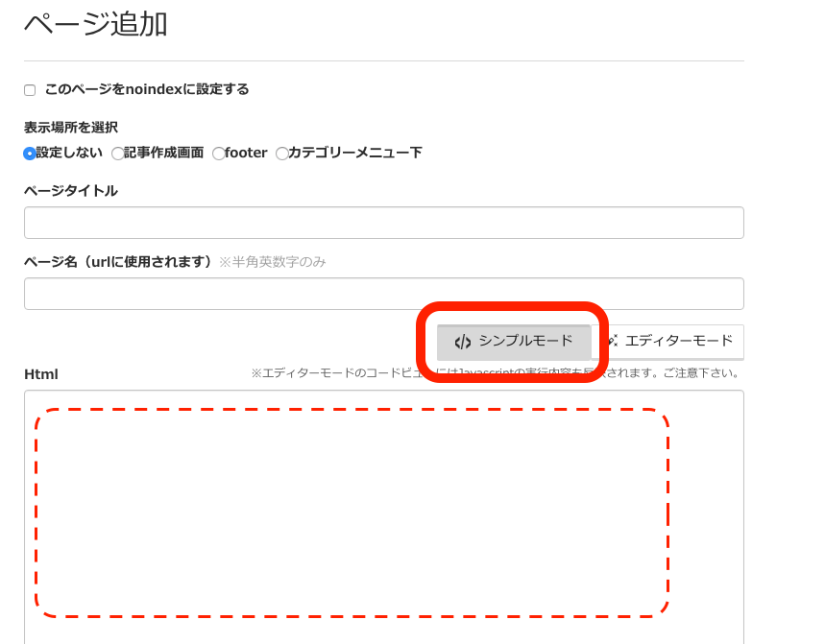825x644 pixels.
Task: Click the ページ追加 heading
Action: (x=96, y=24)
